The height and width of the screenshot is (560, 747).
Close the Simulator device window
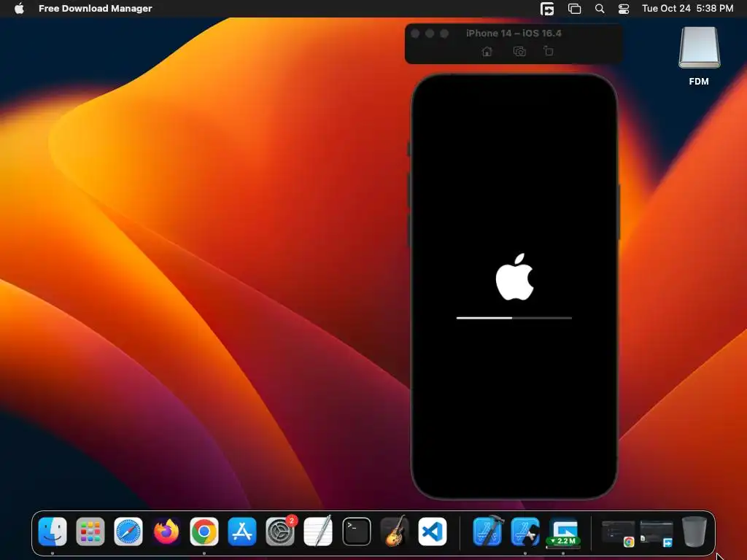tap(415, 34)
